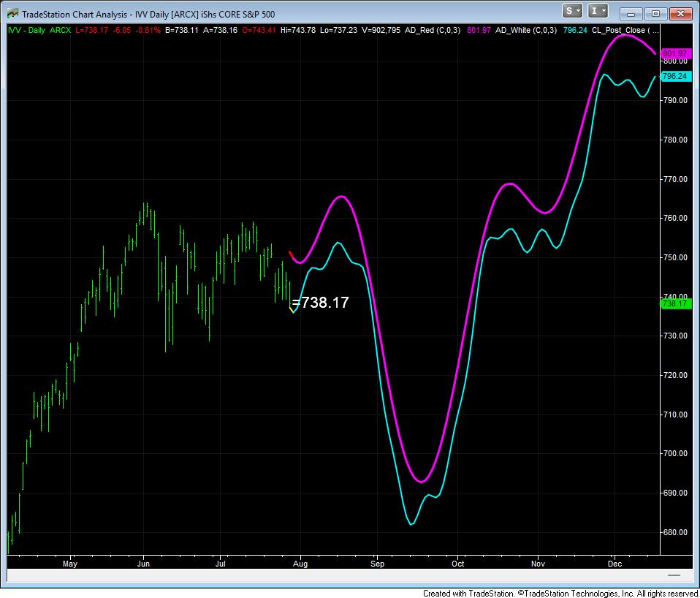
Task: Click the 'Jul' label on time axis
Action: pos(220,564)
